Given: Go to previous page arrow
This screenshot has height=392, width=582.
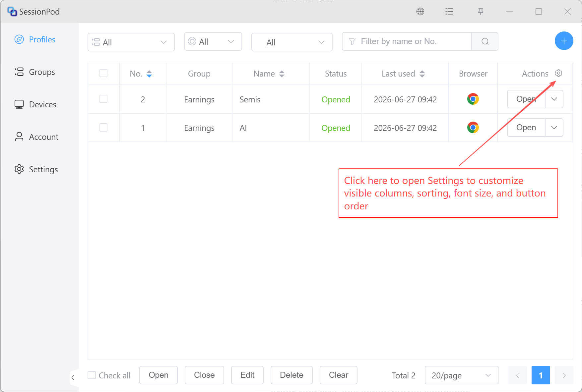Looking at the screenshot, I should [517, 375].
